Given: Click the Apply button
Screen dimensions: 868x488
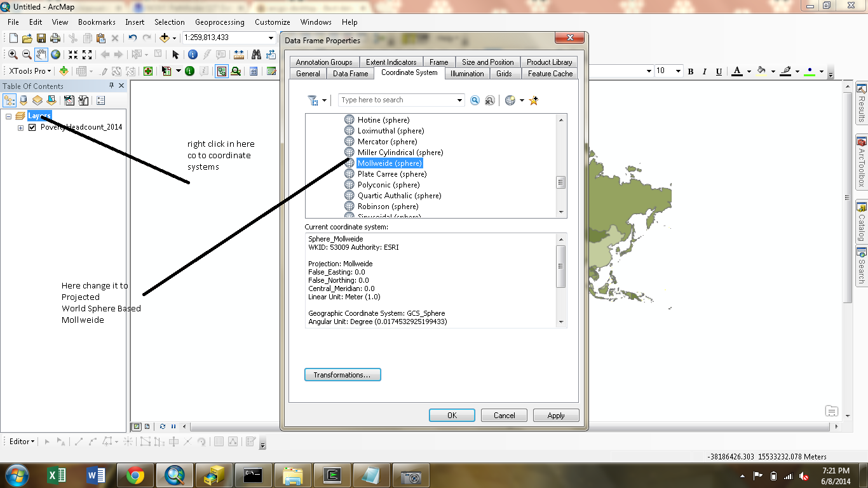Looking at the screenshot, I should (556, 416).
